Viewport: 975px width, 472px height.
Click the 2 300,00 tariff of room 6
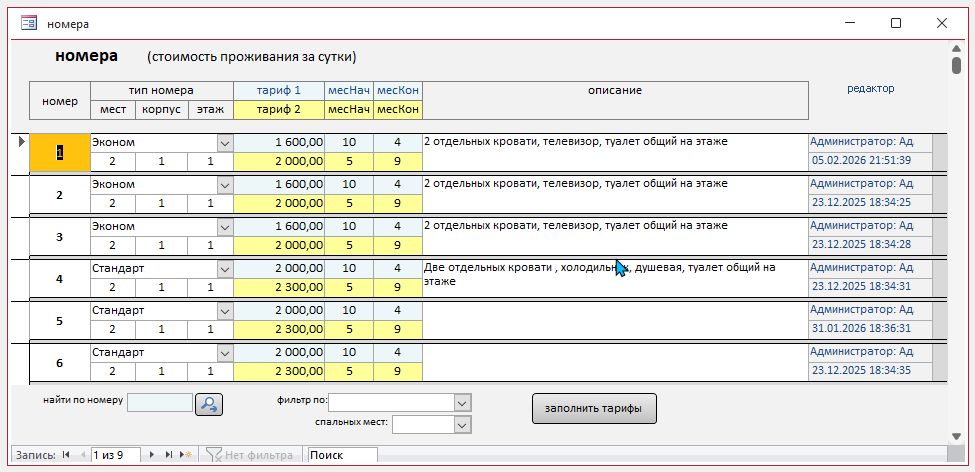[279, 370]
